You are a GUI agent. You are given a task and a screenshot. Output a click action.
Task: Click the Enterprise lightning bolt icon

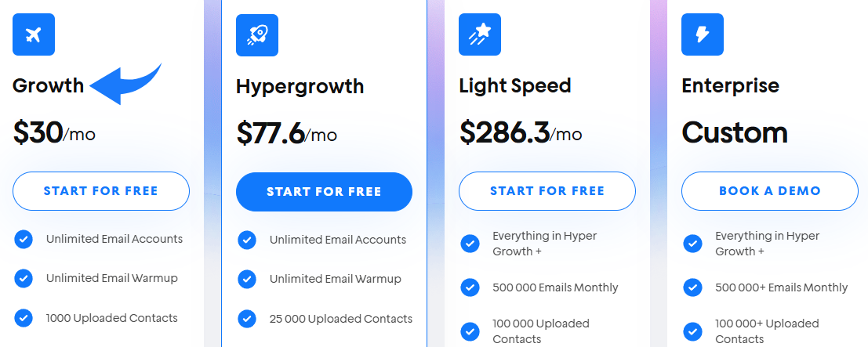(x=702, y=35)
